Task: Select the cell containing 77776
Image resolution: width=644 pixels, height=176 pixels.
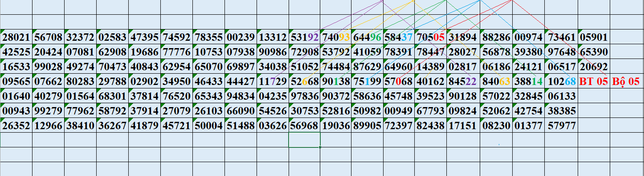Action: coord(176,52)
